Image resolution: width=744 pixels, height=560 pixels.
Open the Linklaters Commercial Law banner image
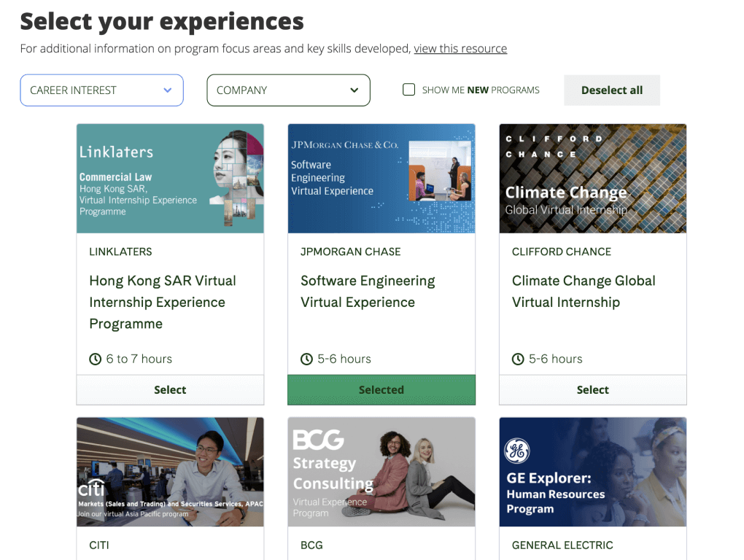170,179
